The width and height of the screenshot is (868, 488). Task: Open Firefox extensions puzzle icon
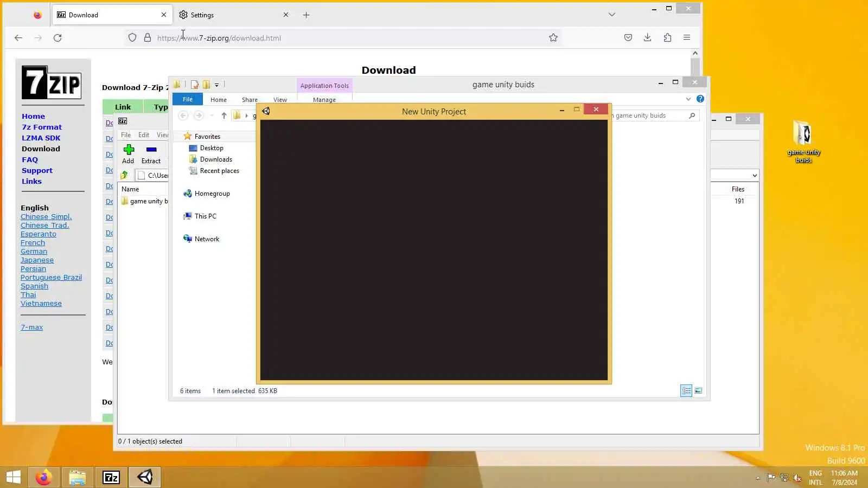pyautogui.click(x=667, y=38)
